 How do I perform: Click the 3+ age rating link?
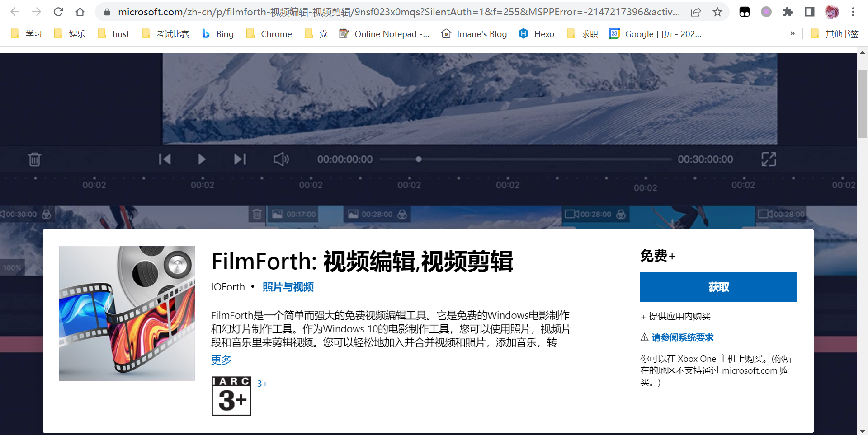point(262,384)
